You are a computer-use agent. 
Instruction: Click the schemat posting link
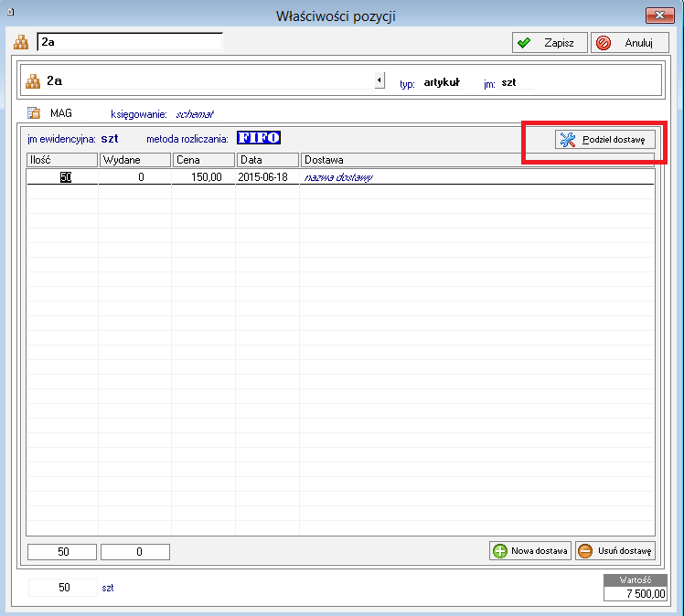click(194, 114)
